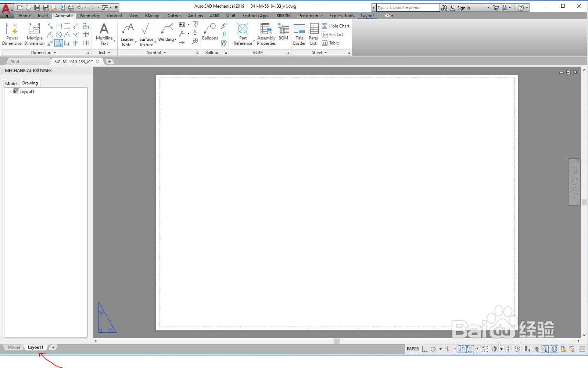Undo the last action
The image size is (588, 368).
click(80, 7)
